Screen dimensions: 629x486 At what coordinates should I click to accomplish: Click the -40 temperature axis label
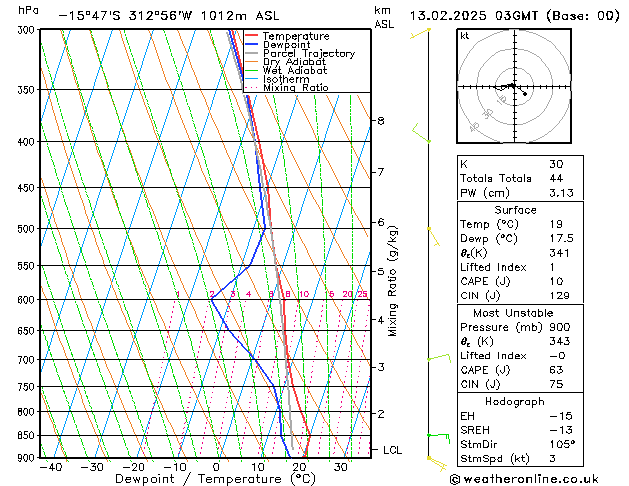click(x=51, y=467)
